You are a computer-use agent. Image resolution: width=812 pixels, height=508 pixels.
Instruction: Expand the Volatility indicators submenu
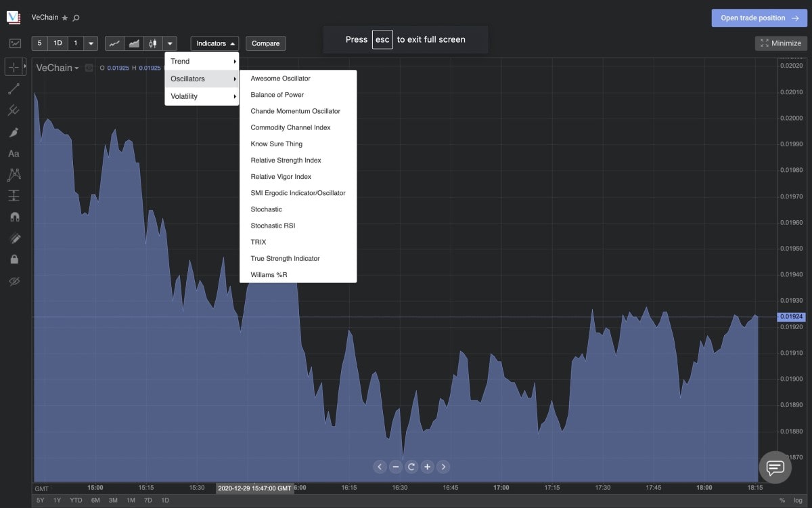(202, 96)
